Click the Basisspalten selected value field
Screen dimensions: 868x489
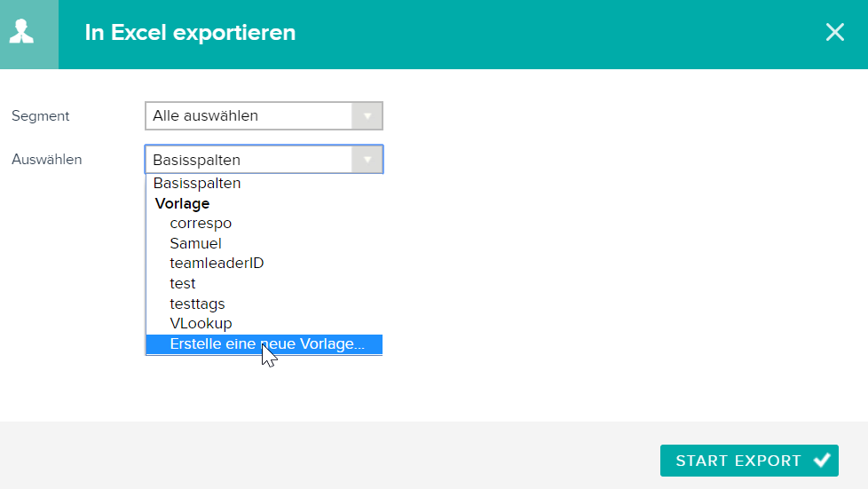(249, 160)
